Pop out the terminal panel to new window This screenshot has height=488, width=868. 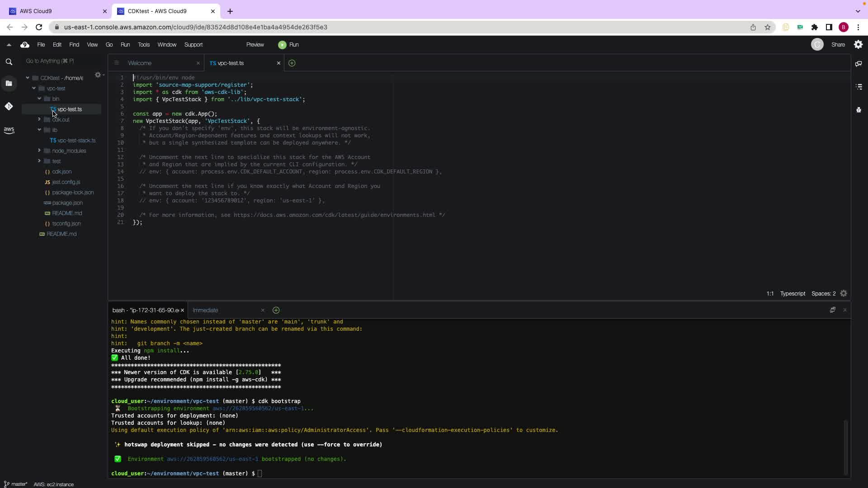coord(832,310)
